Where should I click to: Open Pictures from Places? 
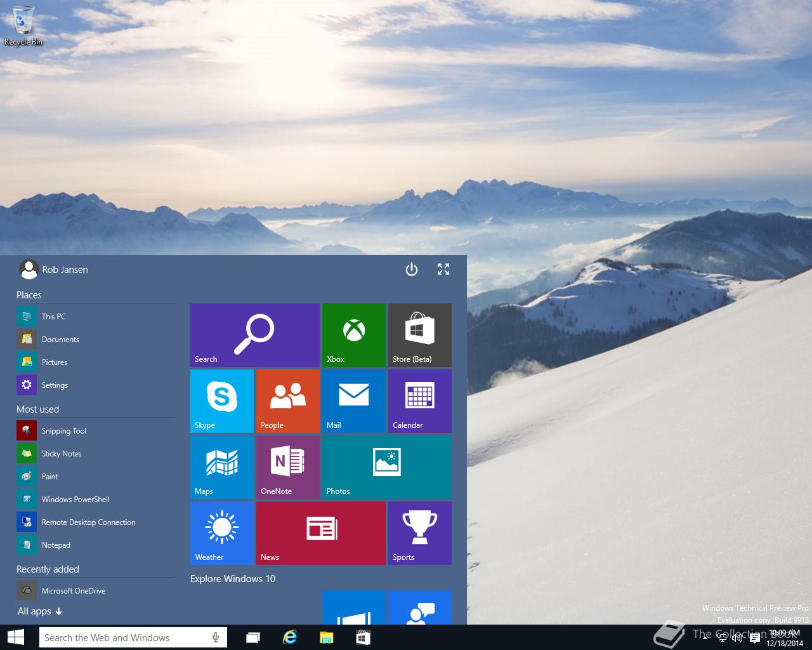point(95,362)
